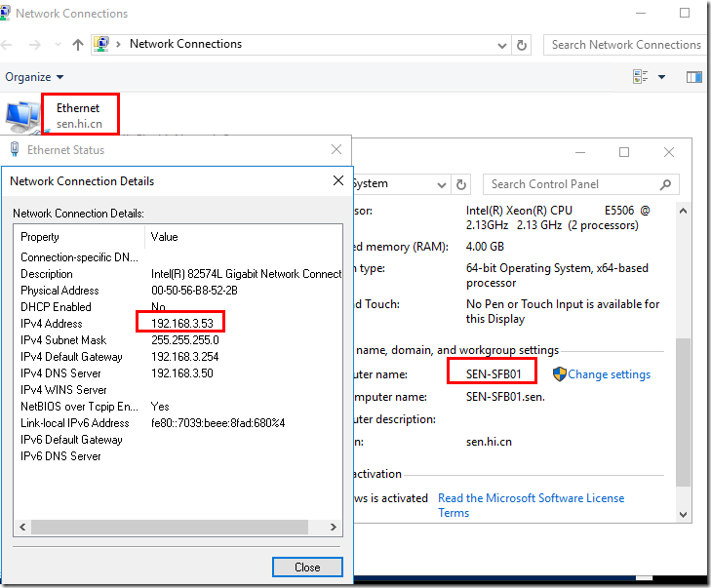The height and width of the screenshot is (588, 711).
Task: Click the Ethernet Status title icon
Action: coord(15,149)
